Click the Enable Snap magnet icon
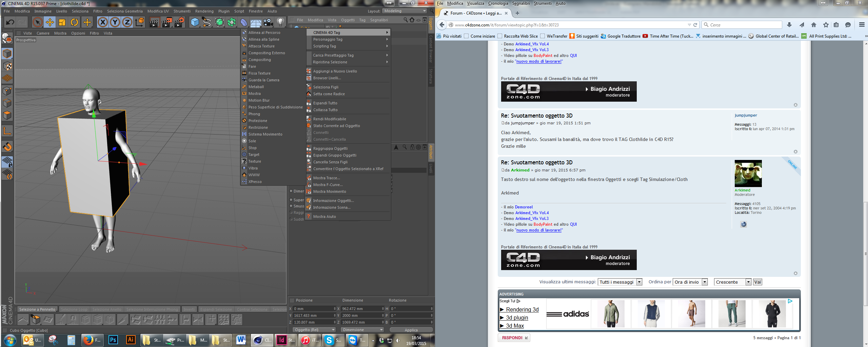This screenshot has width=868, height=347. [x=7, y=147]
